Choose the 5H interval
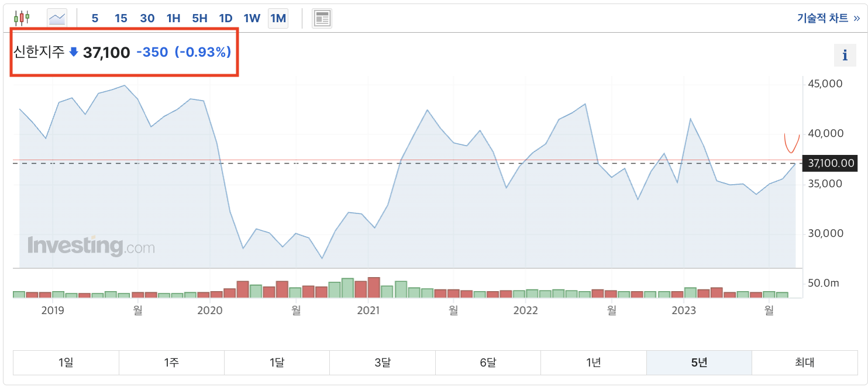 click(199, 18)
